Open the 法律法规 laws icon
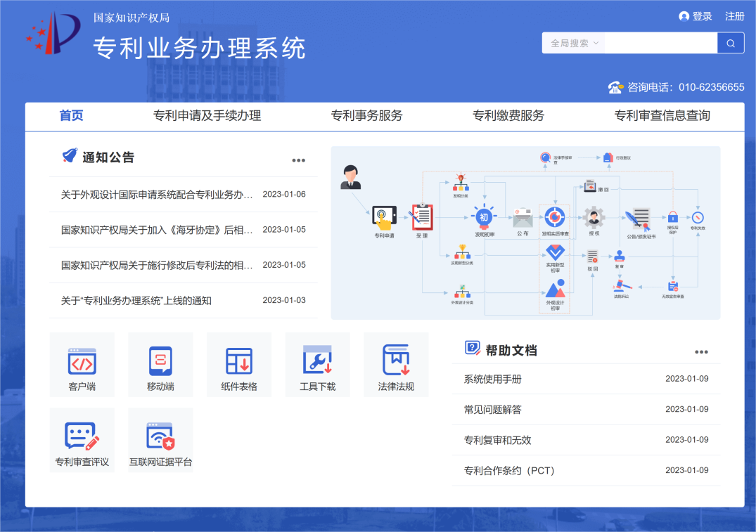 pos(396,363)
